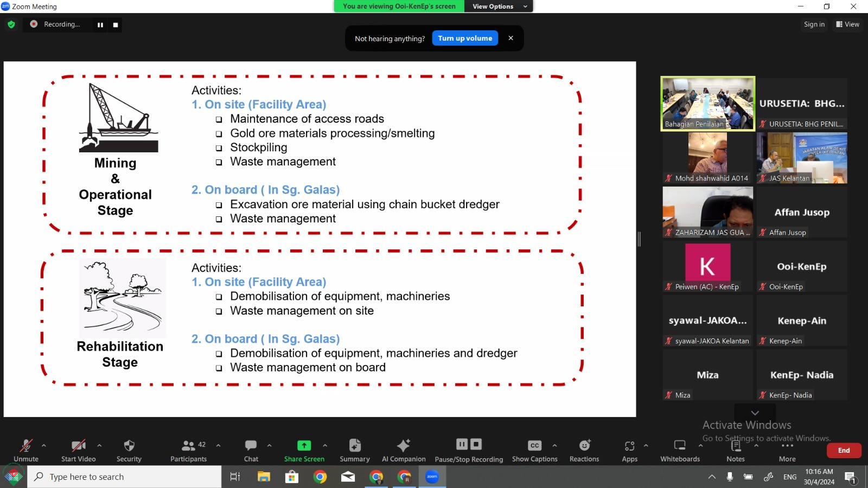
Task: Click the Show Captions CC icon
Action: point(534,446)
